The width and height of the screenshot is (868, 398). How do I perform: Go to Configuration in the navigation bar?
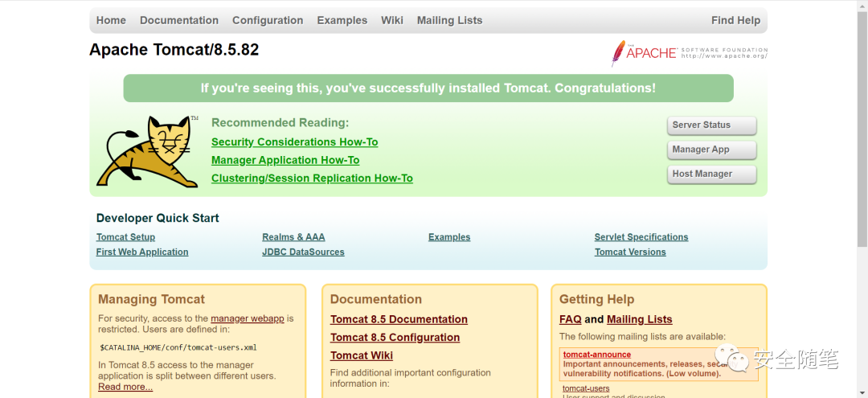pos(268,20)
